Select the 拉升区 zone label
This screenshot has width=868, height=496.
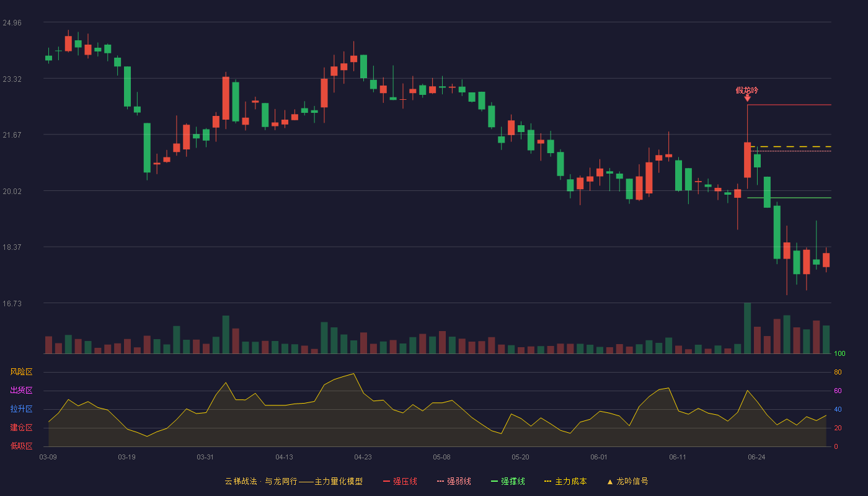[x=21, y=409]
